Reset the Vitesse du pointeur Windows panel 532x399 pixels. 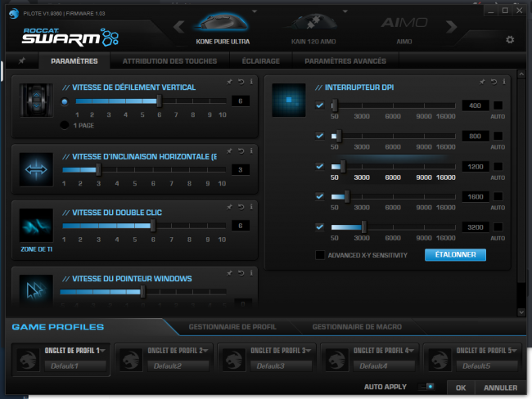[241, 273]
